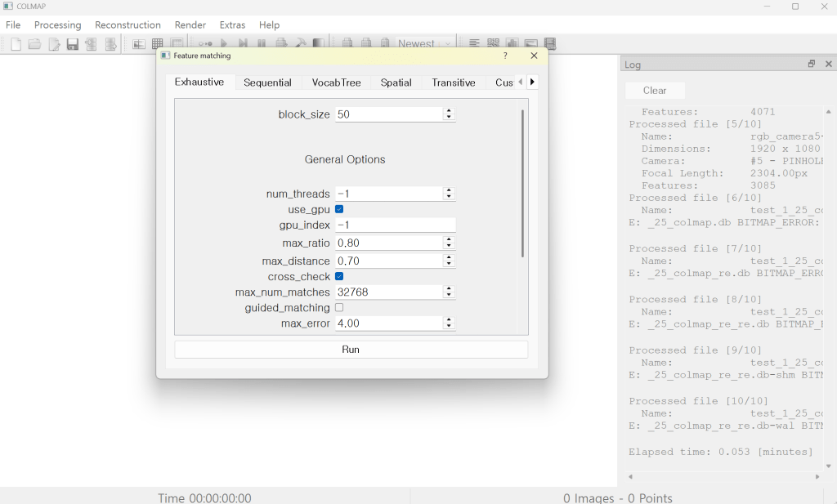
Task: Enable the guided_matching checkbox
Action: click(339, 308)
